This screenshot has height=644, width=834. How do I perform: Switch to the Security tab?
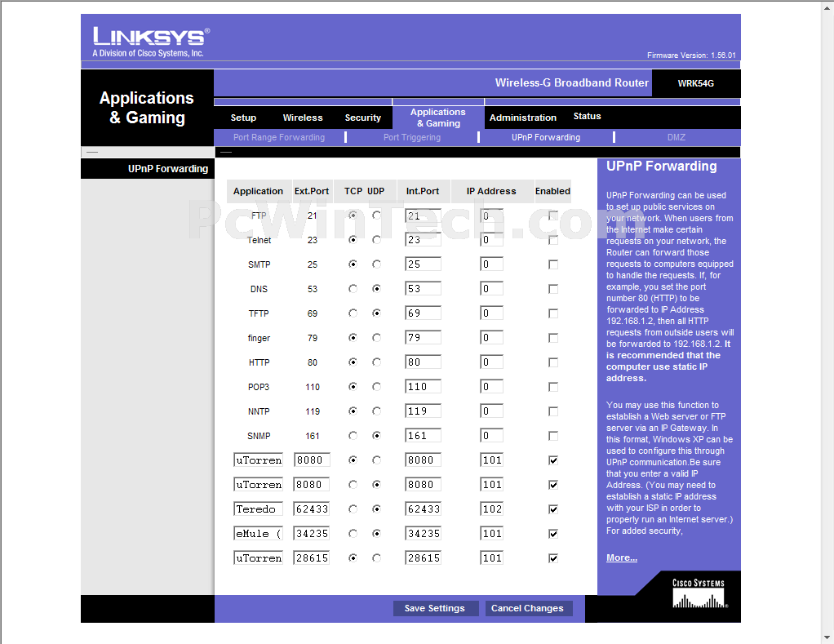pyautogui.click(x=363, y=118)
